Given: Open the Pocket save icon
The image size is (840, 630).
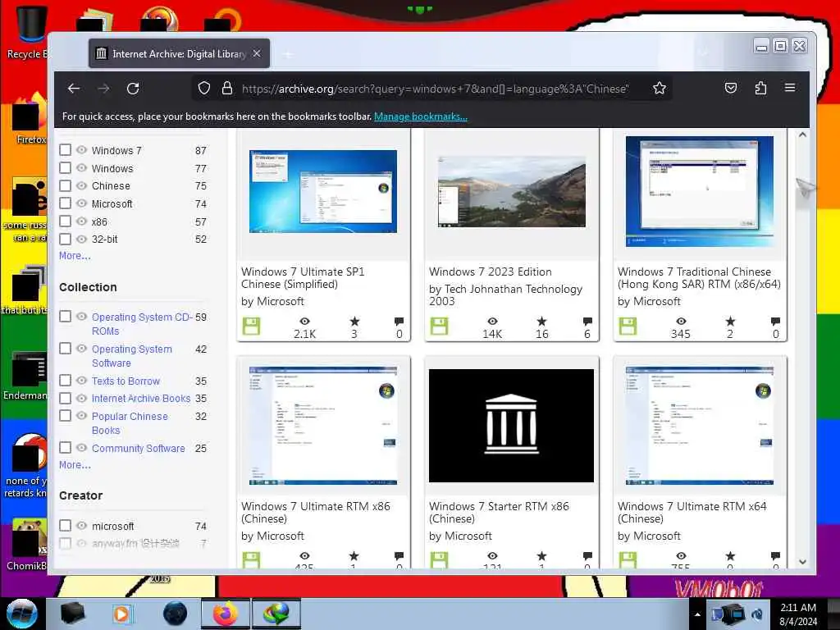Looking at the screenshot, I should pyautogui.click(x=731, y=88).
